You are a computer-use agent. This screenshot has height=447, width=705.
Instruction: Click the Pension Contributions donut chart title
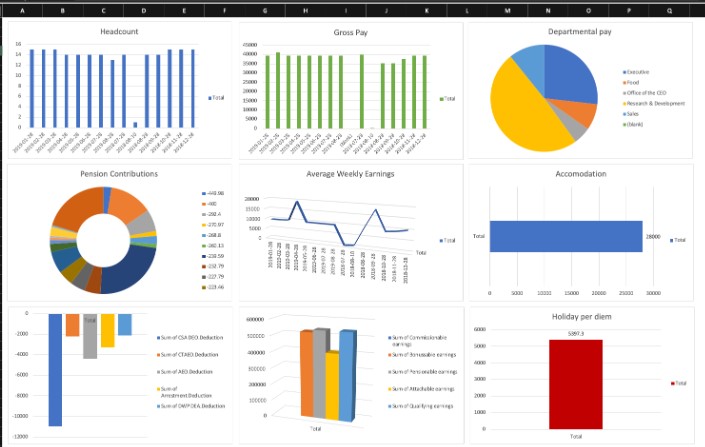(119, 174)
